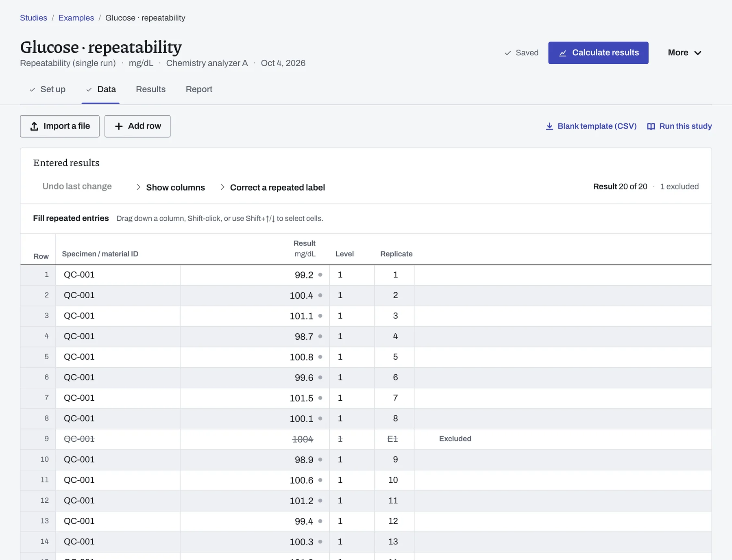Screen dimensions: 732x560
Task: Click the status dot next to 100.4
Action: [x=320, y=295]
